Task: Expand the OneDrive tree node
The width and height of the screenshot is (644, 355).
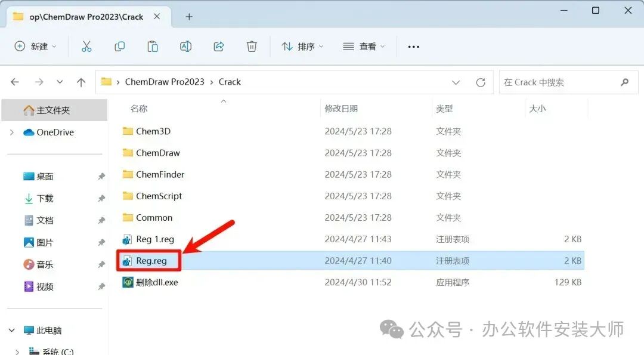Action: click(12, 132)
